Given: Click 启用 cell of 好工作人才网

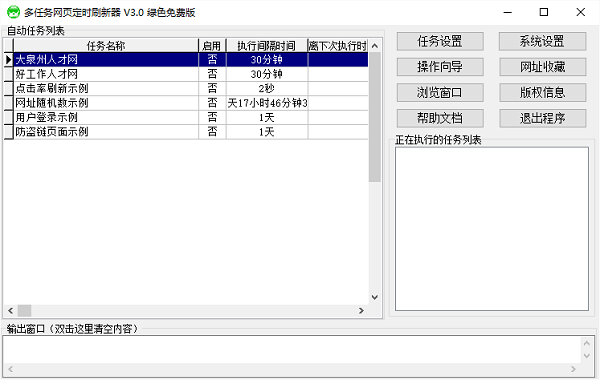Looking at the screenshot, I should click(x=212, y=74).
